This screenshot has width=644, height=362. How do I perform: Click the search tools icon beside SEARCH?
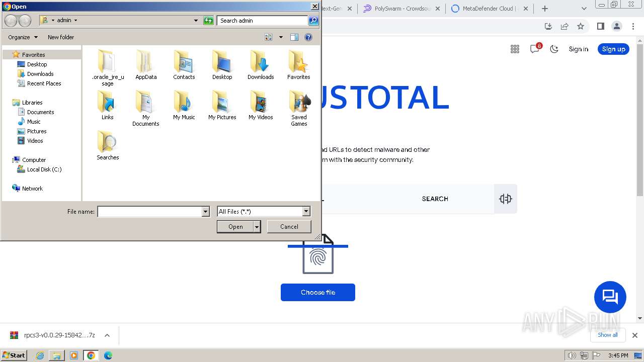tap(506, 199)
